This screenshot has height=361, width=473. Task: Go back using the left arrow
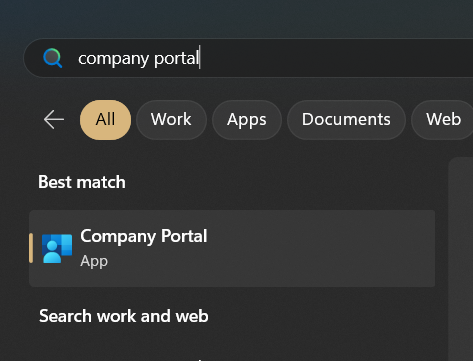[54, 119]
